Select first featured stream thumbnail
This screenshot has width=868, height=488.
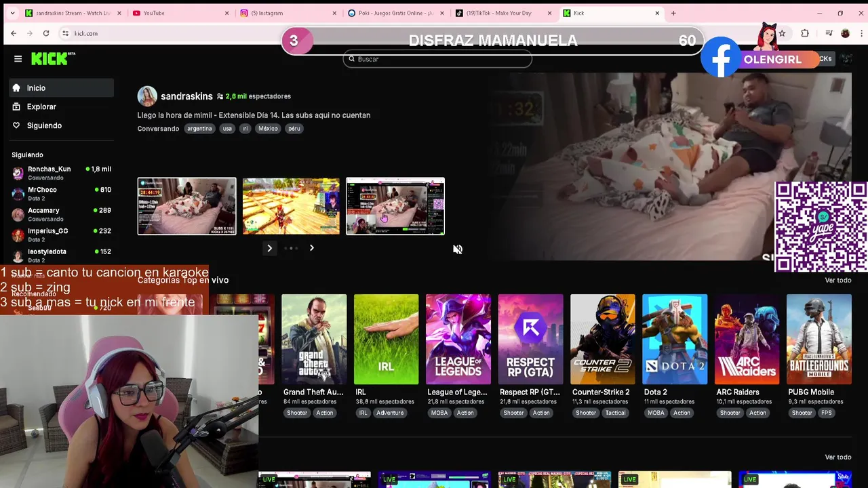click(186, 206)
